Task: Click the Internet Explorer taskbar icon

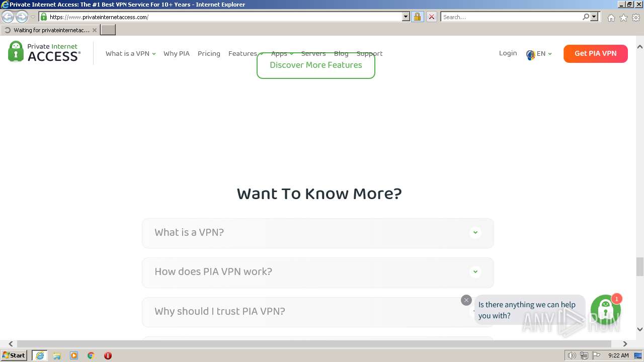Action: (40, 355)
